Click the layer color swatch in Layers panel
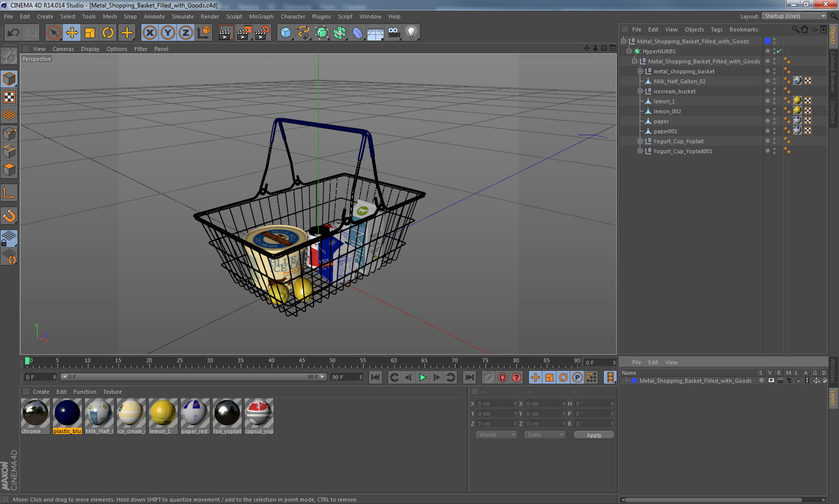 point(634,381)
